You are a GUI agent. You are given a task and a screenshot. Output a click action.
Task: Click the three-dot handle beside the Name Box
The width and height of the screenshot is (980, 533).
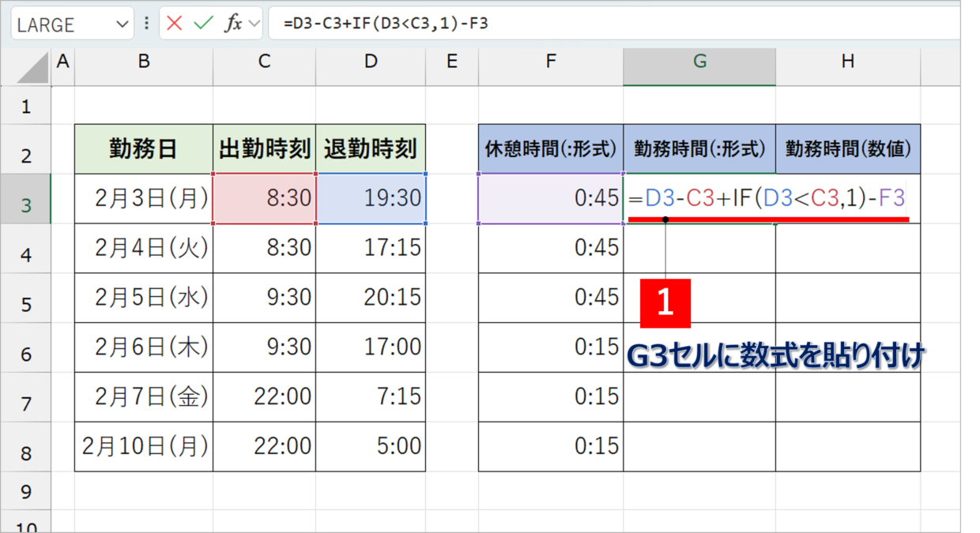click(146, 24)
